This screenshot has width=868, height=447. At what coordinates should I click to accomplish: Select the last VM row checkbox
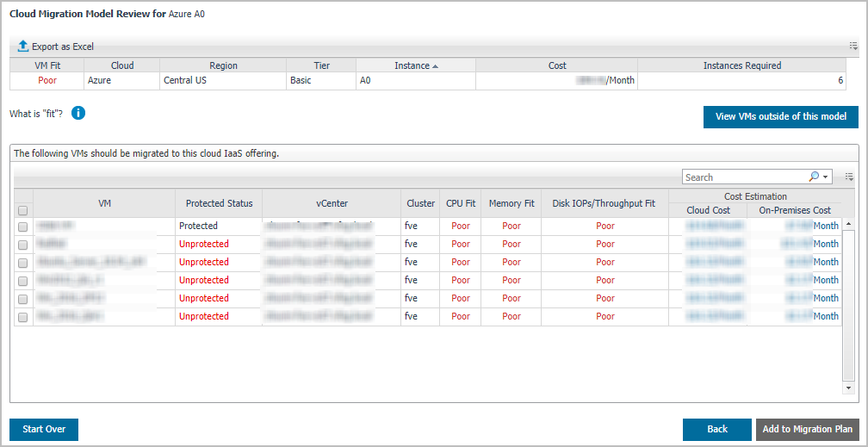pyautogui.click(x=23, y=317)
